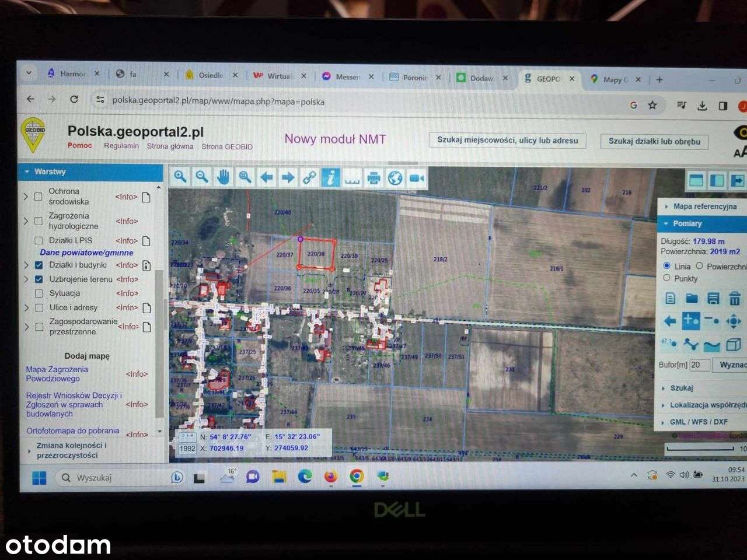Expand the Ochrona środowiska layer group
Screen dimensions: 747x560
[x=26, y=197]
